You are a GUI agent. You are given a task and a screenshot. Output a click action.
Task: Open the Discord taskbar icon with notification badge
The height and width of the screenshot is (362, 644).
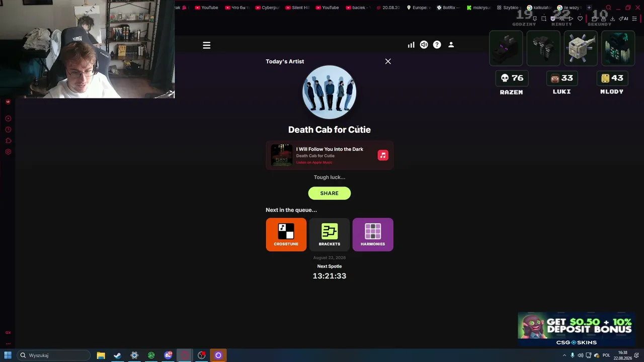[168, 355]
